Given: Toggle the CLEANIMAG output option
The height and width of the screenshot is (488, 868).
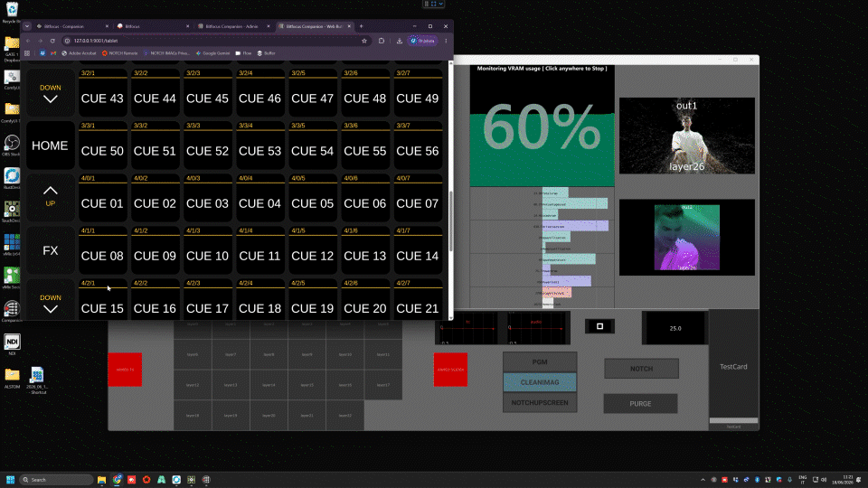Looking at the screenshot, I should [x=540, y=382].
